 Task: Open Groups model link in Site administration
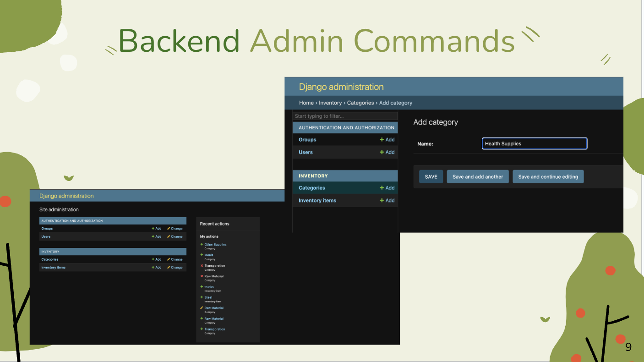point(47,229)
